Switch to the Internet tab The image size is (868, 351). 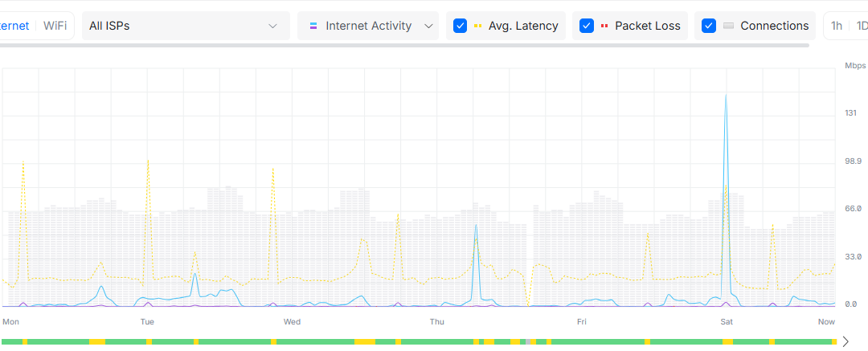point(14,26)
